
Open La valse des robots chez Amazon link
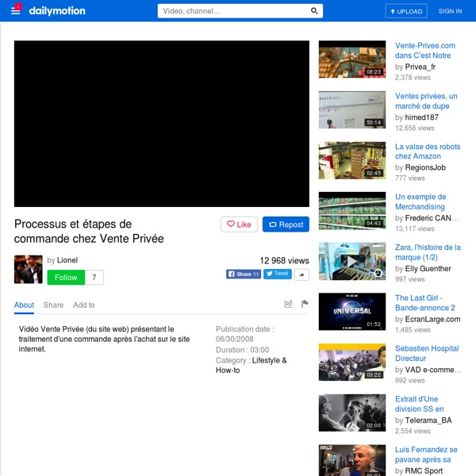[x=428, y=152]
